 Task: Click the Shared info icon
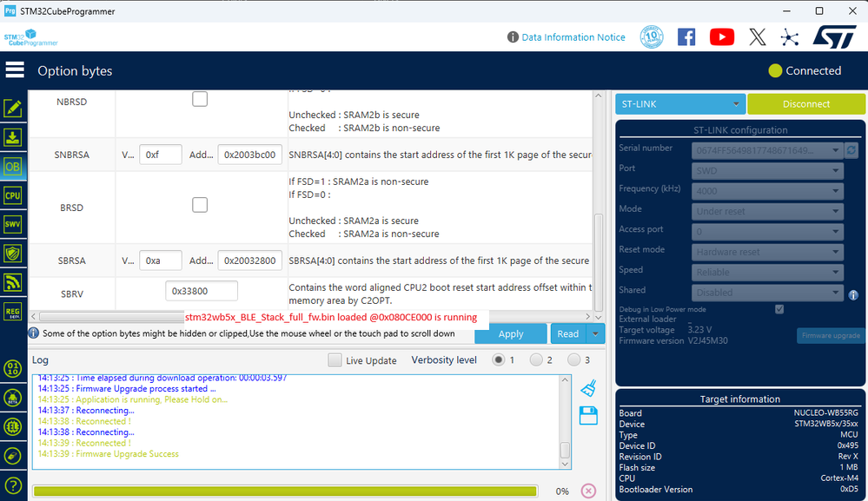point(853,294)
